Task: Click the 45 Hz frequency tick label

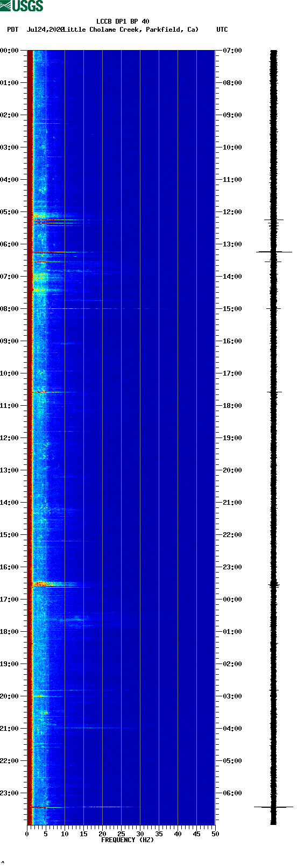Action: [196, 834]
